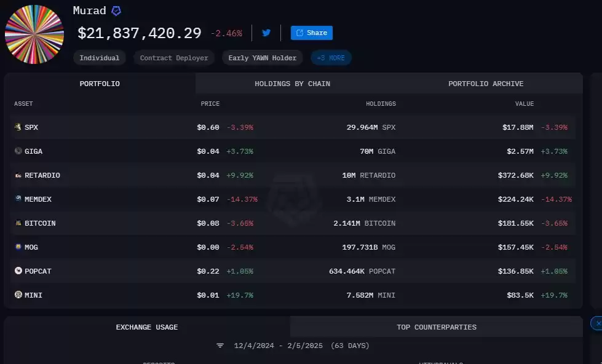The width and height of the screenshot is (602, 364).
Task: Click the RETARDIO token icon
Action: pyautogui.click(x=18, y=175)
